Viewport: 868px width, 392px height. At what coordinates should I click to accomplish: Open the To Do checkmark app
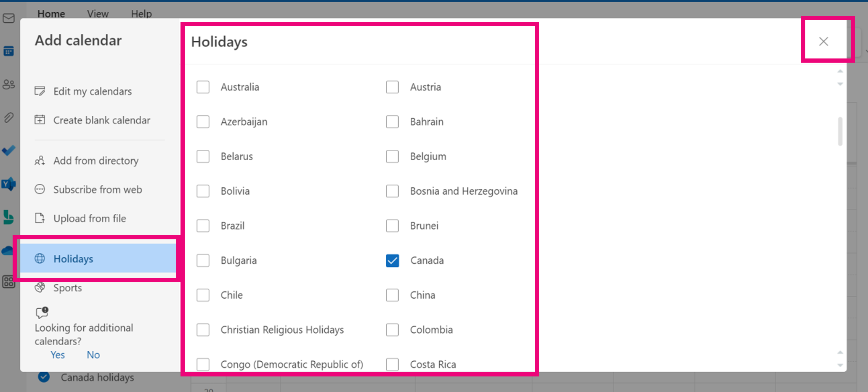8,150
